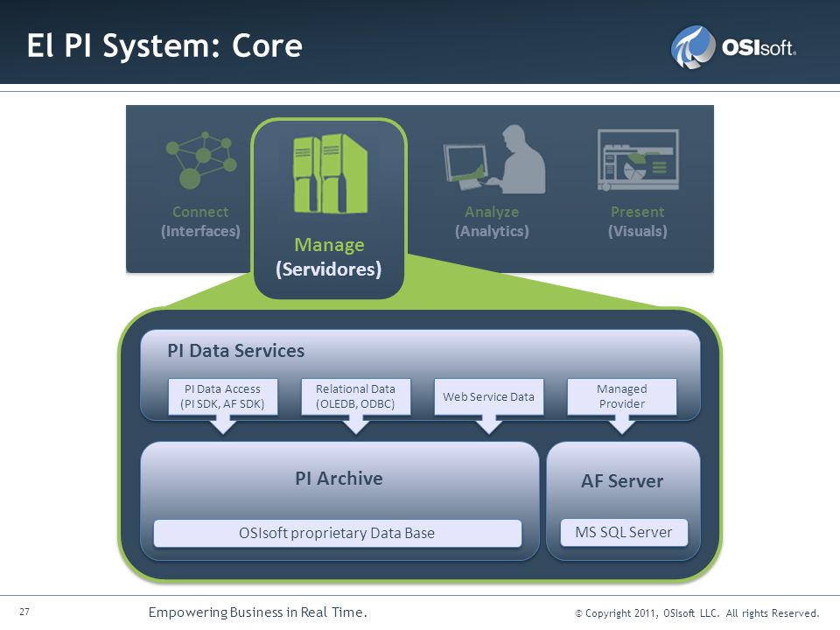Click Empowering Business in Real Time tagline
Image resolution: width=840 pixels, height=630 pixels.
point(257,612)
